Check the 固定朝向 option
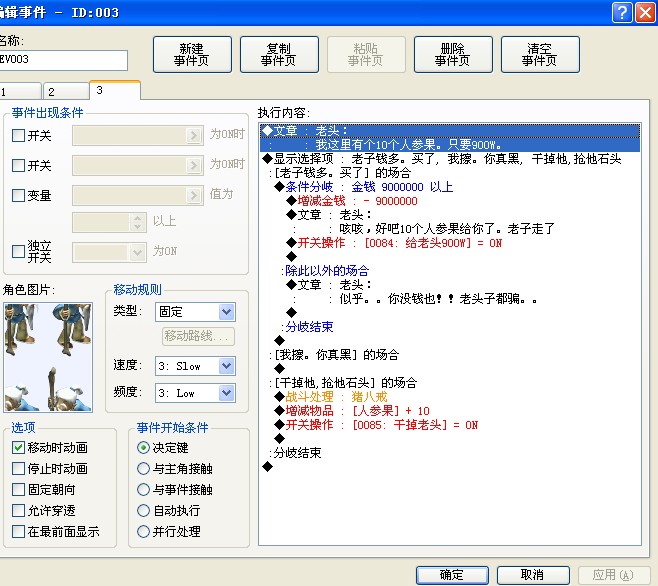This screenshot has height=586, width=658. 18,489
